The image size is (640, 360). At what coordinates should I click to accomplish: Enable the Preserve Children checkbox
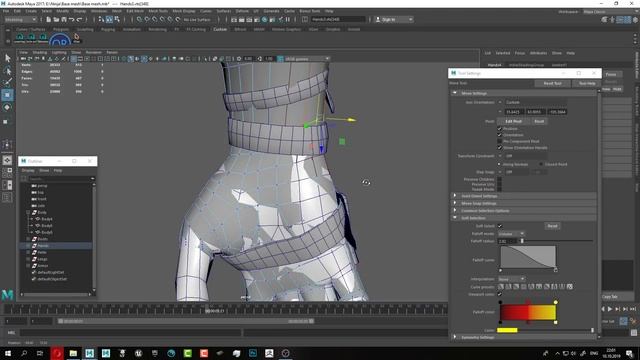500,179
